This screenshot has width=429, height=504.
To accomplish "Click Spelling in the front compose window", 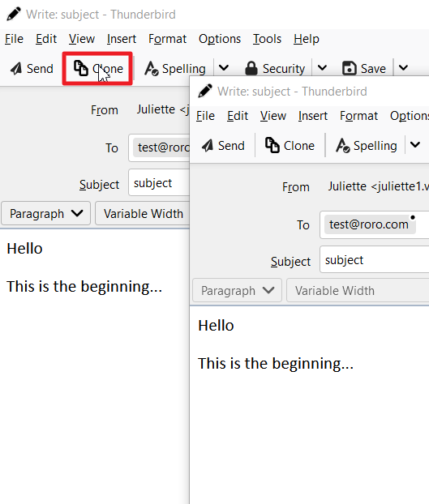I will [367, 146].
